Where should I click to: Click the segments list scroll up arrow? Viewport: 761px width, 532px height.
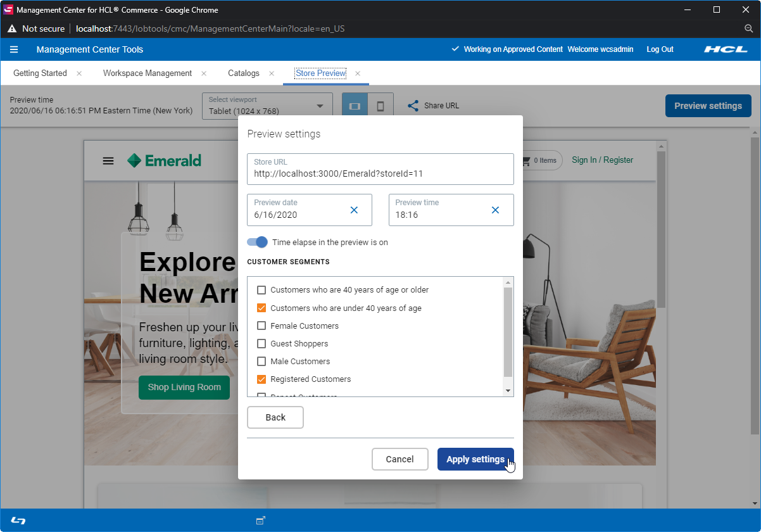(508, 282)
